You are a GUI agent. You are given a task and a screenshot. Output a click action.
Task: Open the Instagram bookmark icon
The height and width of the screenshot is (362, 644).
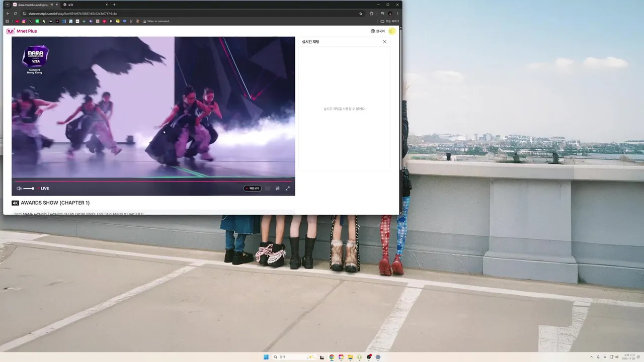[x=24, y=21]
